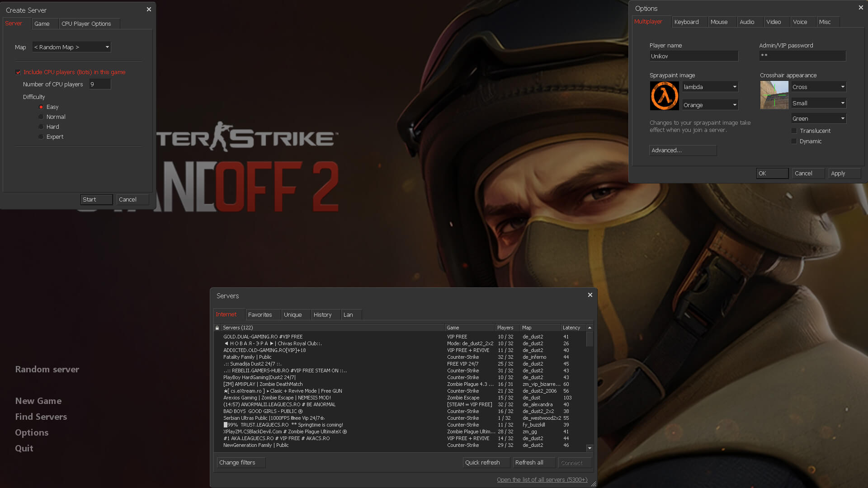Open the lambda spraypaint image dropdown
Image resolution: width=868 pixels, height=488 pixels.
(710, 87)
